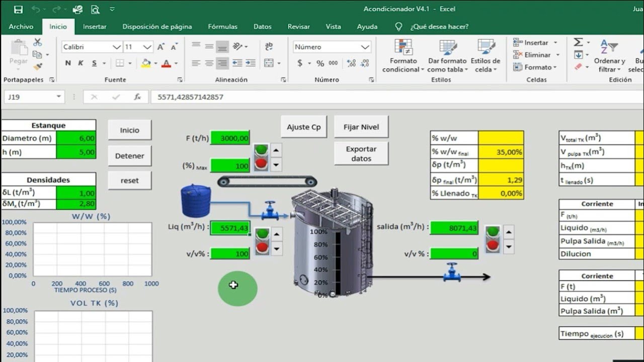Apply borders with the borders icon
This screenshot has width=644, height=362.
click(120, 63)
